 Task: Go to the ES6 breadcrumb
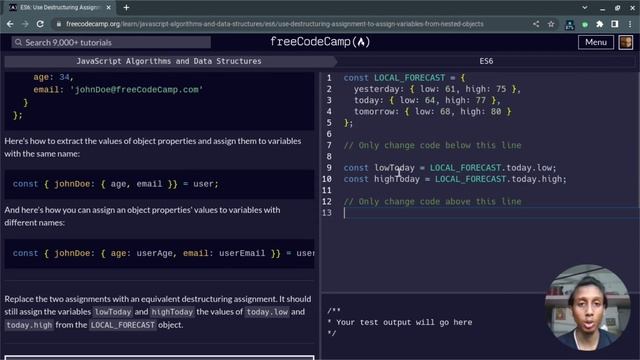(x=486, y=61)
